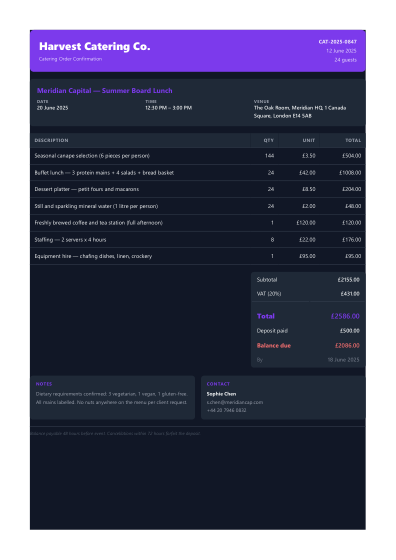396x560 pixels.
Task: Select the Buffet lunch row description
Action: [104, 173]
